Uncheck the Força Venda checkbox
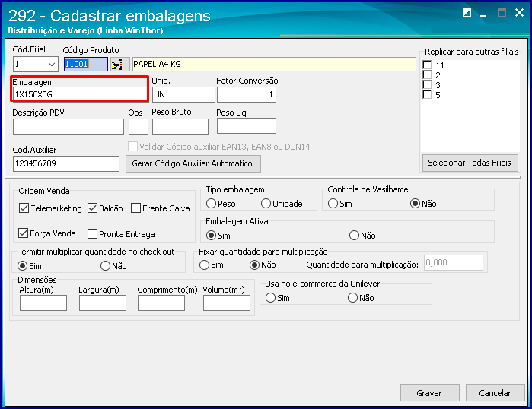The image size is (532, 409). tap(23, 233)
